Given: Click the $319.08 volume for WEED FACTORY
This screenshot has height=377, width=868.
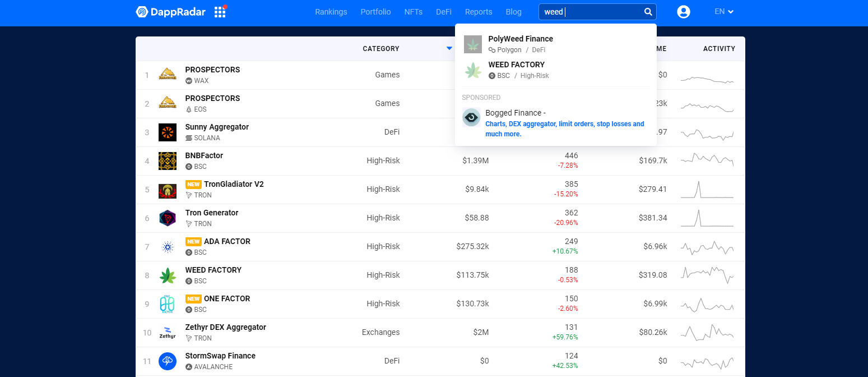Looking at the screenshot, I should pos(653,275).
